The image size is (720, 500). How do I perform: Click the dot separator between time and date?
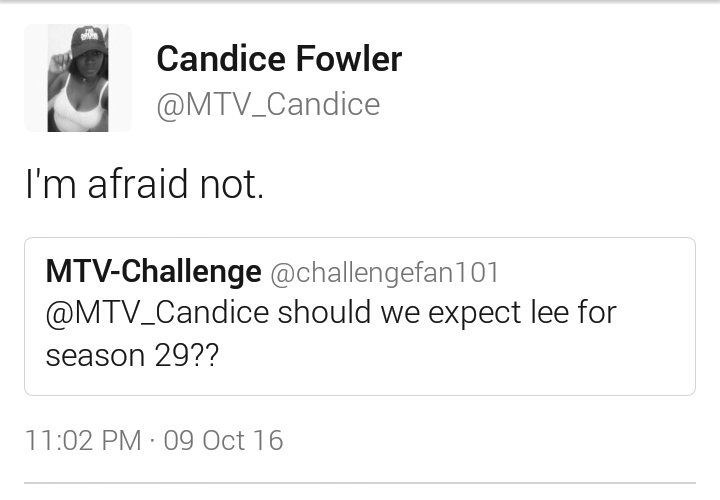[152, 441]
